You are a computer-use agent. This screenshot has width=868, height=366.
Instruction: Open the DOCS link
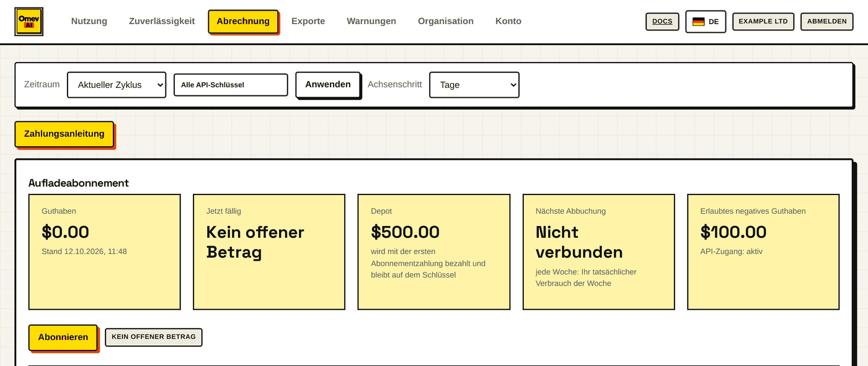click(662, 21)
